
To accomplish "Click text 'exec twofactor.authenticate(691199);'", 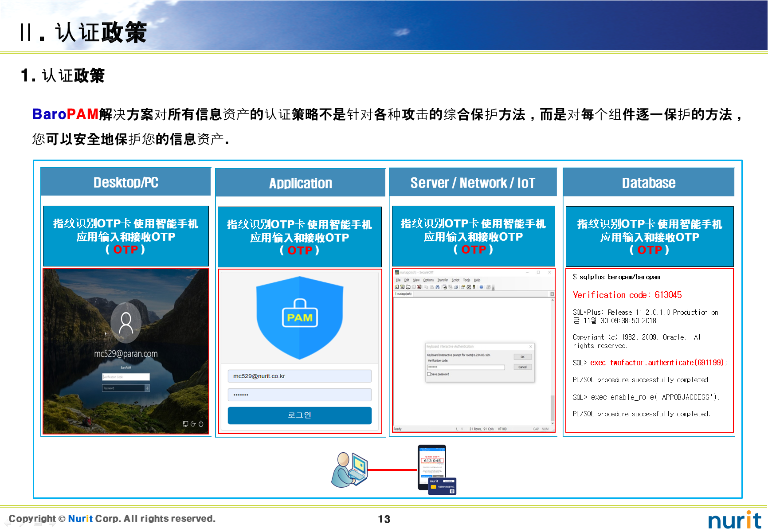I will (658, 363).
